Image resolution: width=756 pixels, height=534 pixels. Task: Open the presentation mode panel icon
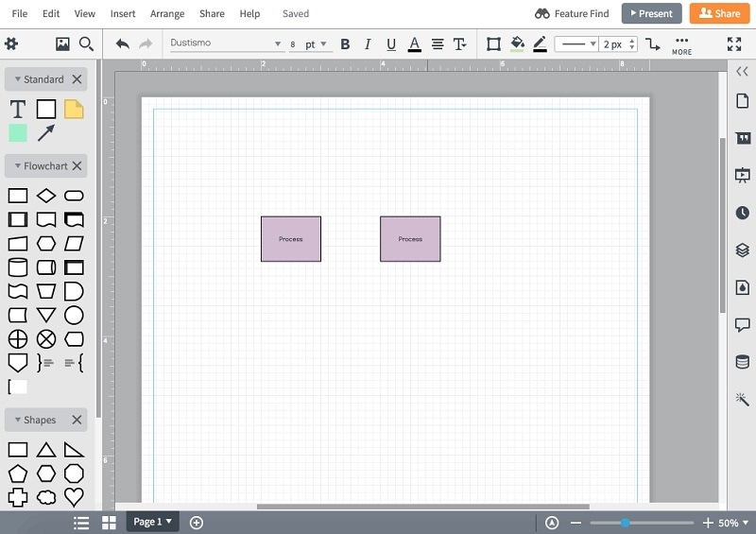[742, 175]
